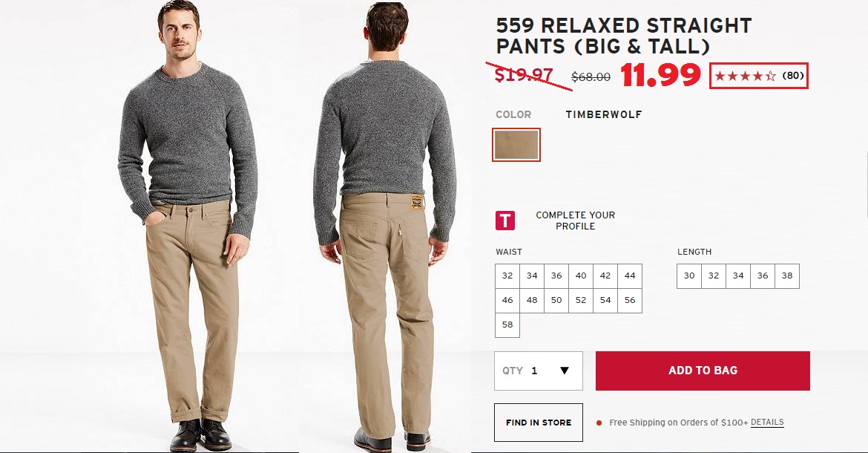Open the star rating reviews
868x453 pixels.
tap(745, 76)
